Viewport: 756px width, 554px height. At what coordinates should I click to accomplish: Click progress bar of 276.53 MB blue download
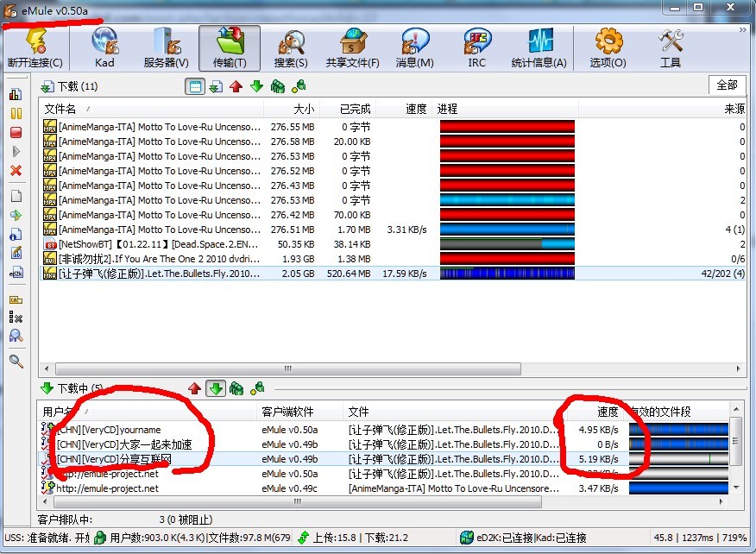507,200
